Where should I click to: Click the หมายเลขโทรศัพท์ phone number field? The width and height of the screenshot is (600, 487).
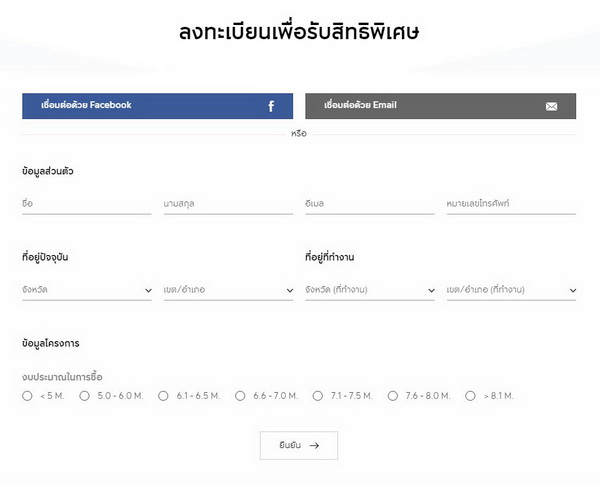coord(511,204)
